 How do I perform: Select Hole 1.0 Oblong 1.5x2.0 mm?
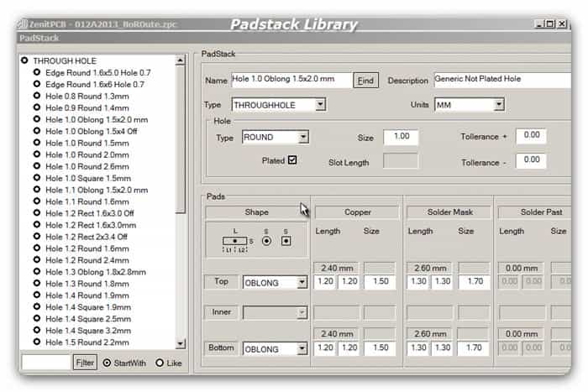coord(97,119)
